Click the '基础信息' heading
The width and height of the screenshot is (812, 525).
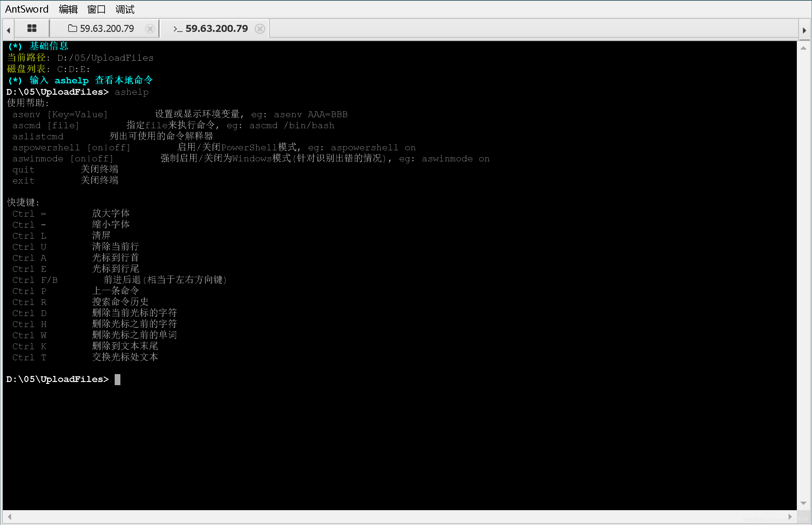49,46
